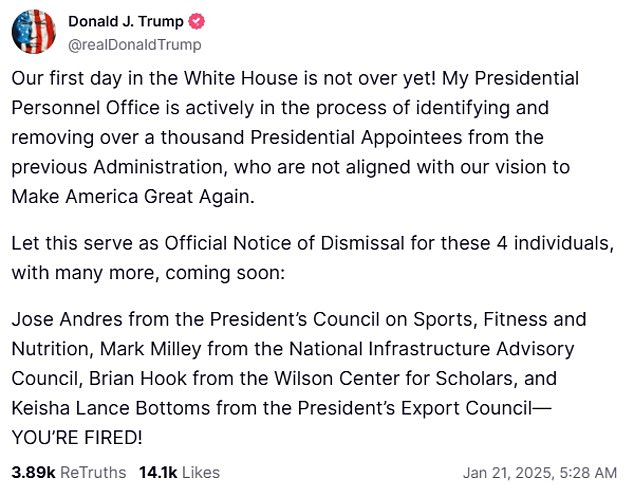Click "Make America Great Again" phrase
This screenshot has width=634, height=497.
[x=127, y=196]
